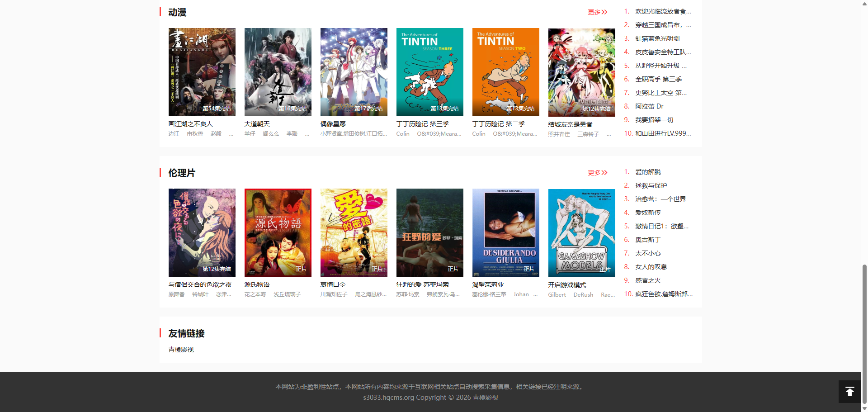
Task: Open 全职高手 第三季 from ranking list
Action: point(658,79)
